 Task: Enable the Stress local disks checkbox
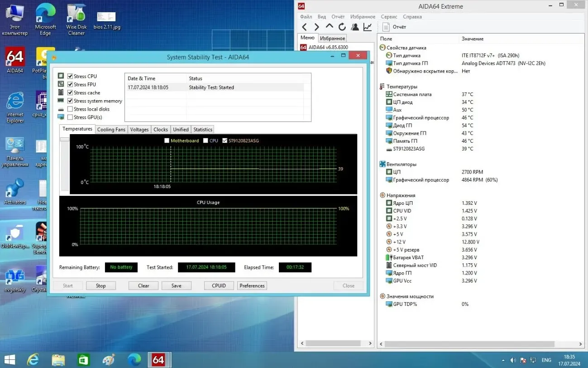pyautogui.click(x=71, y=109)
